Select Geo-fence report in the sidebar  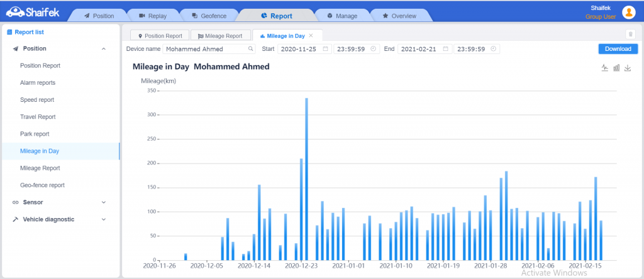pyautogui.click(x=42, y=185)
